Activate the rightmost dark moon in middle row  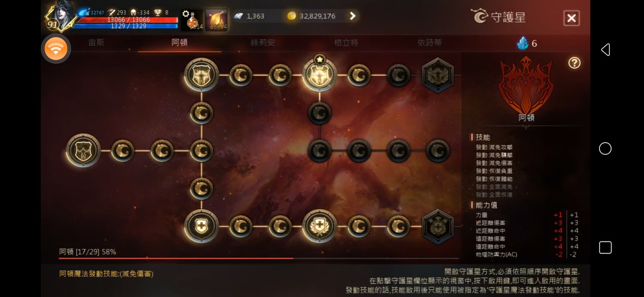[x=438, y=150]
